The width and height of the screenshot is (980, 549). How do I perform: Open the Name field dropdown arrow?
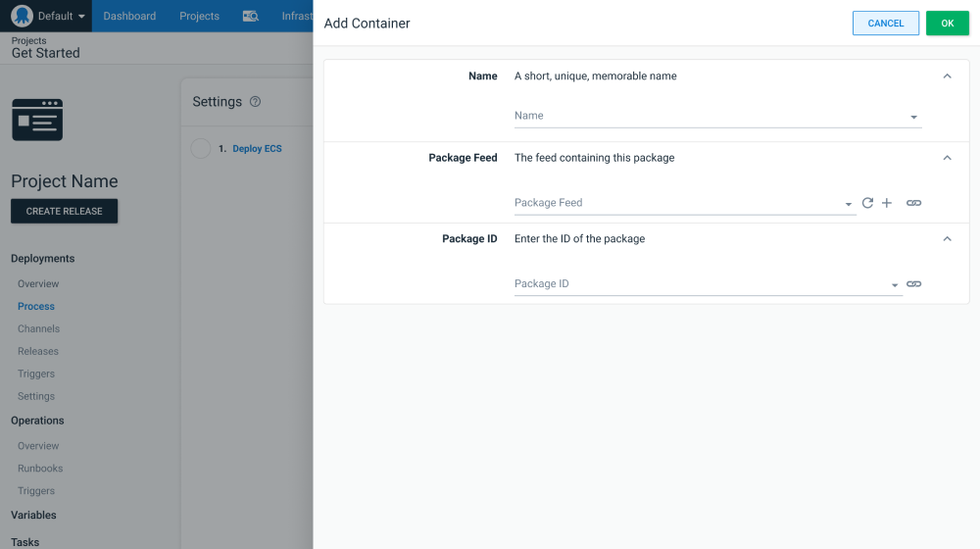click(913, 117)
